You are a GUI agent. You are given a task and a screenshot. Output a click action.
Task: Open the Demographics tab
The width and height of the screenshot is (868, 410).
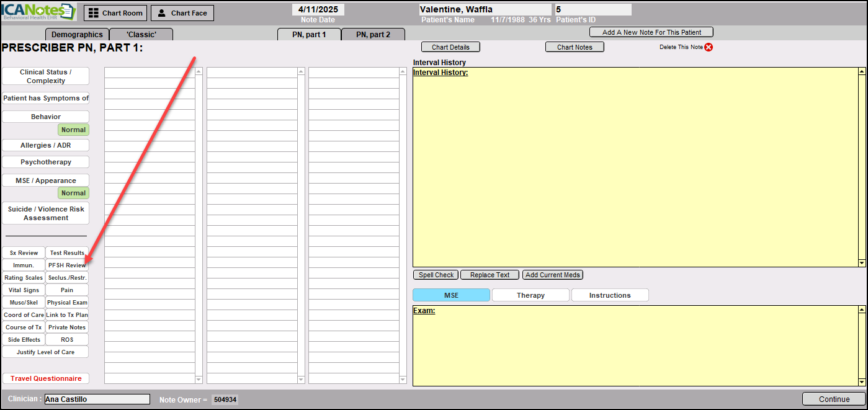(77, 35)
